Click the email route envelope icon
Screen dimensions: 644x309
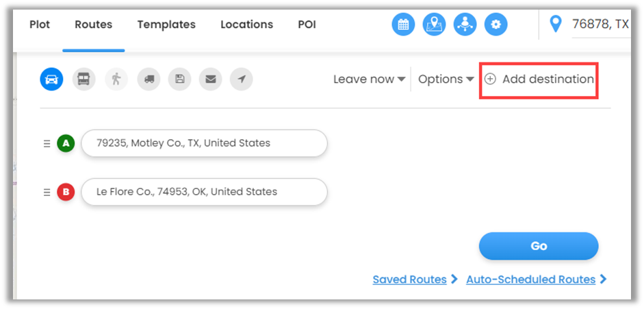[x=210, y=79]
